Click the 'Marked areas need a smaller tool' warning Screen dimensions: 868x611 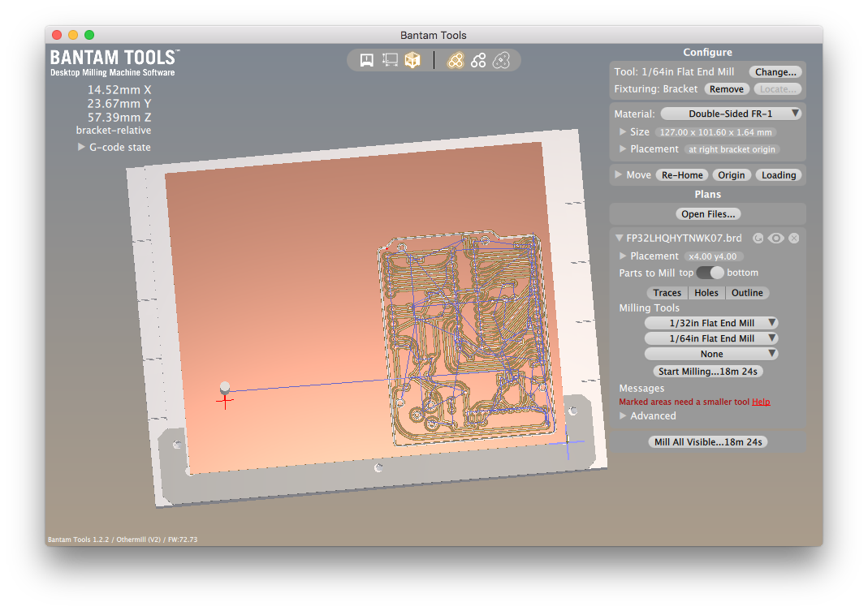(684, 402)
